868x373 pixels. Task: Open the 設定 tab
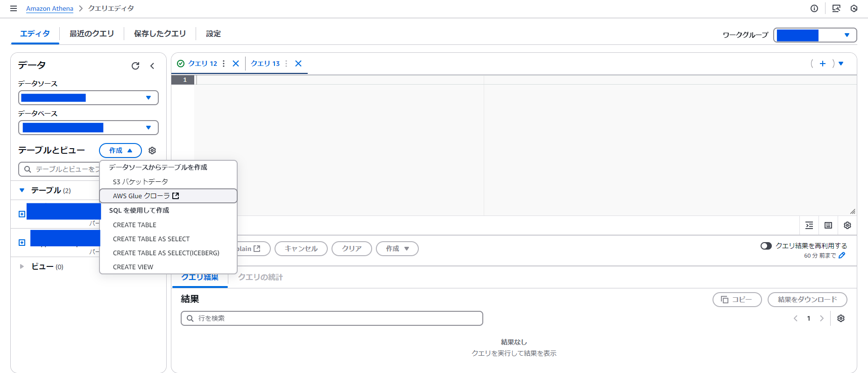(x=213, y=34)
